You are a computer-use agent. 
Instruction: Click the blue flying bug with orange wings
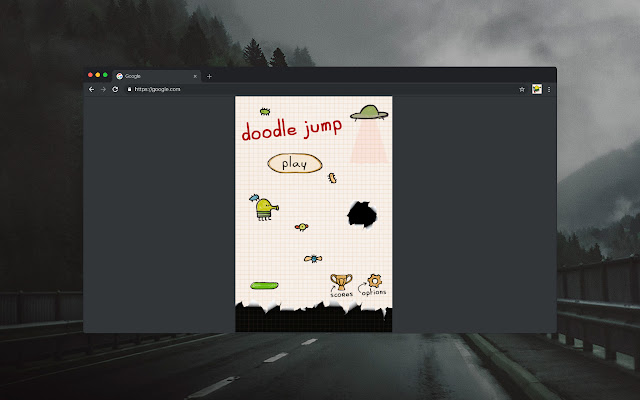313,258
